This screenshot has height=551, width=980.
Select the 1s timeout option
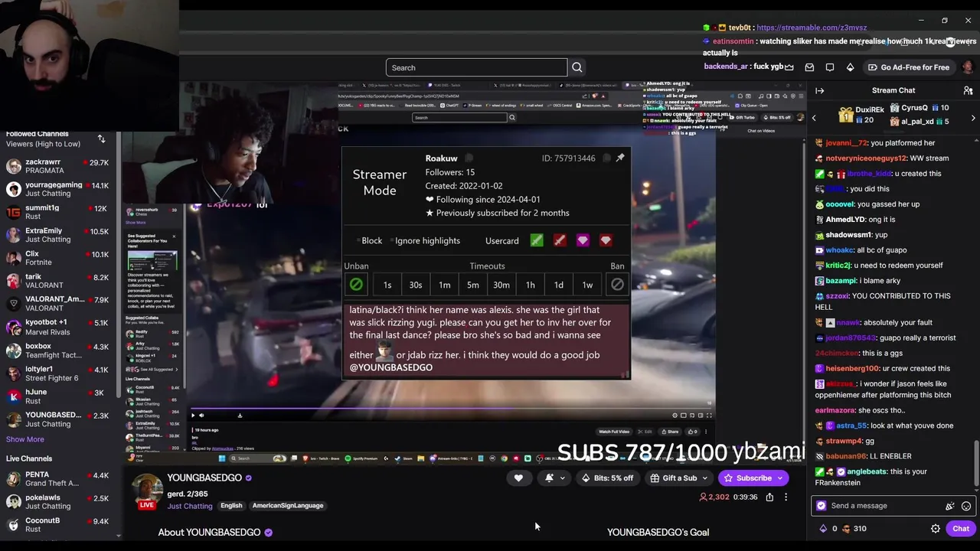pyautogui.click(x=387, y=285)
